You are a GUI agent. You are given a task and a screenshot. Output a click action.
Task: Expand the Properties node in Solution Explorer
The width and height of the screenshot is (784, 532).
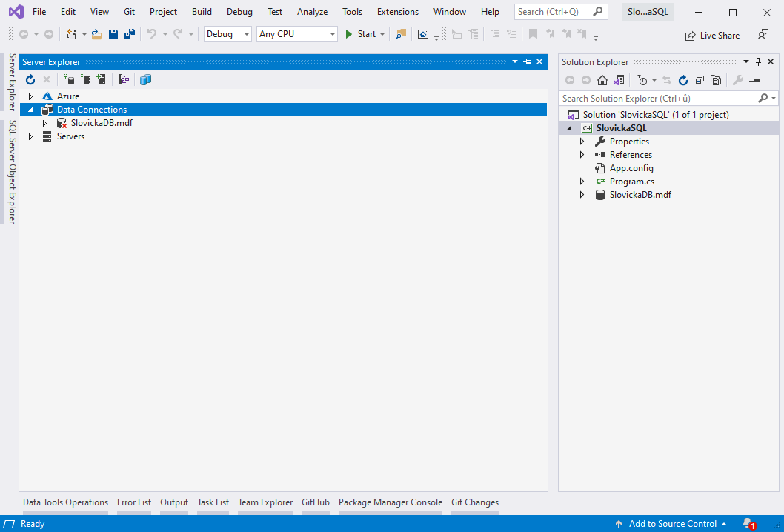click(x=582, y=142)
